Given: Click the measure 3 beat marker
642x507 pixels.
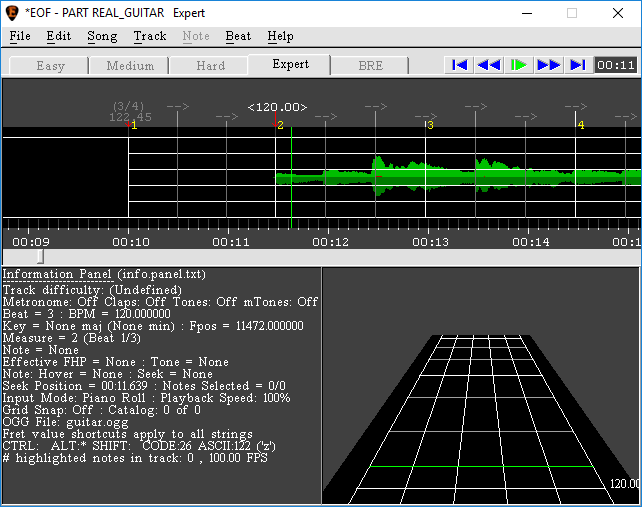Looking at the screenshot, I should tap(430, 125).
